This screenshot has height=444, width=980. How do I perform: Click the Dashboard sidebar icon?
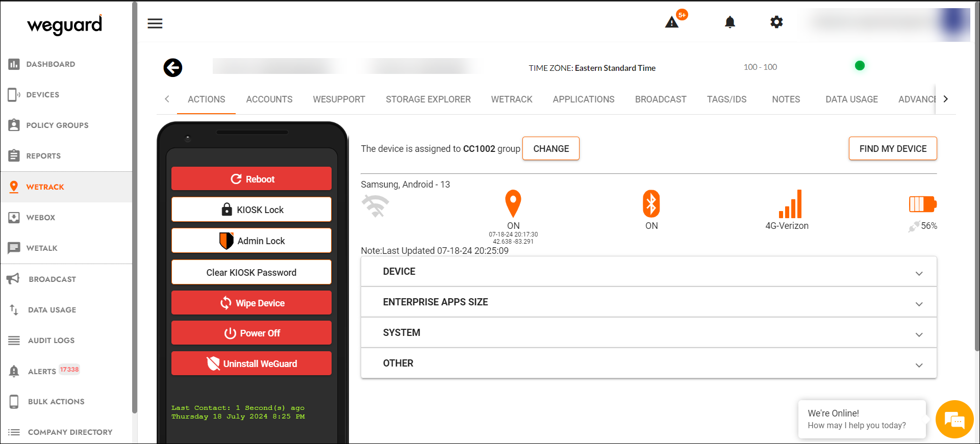(14, 64)
